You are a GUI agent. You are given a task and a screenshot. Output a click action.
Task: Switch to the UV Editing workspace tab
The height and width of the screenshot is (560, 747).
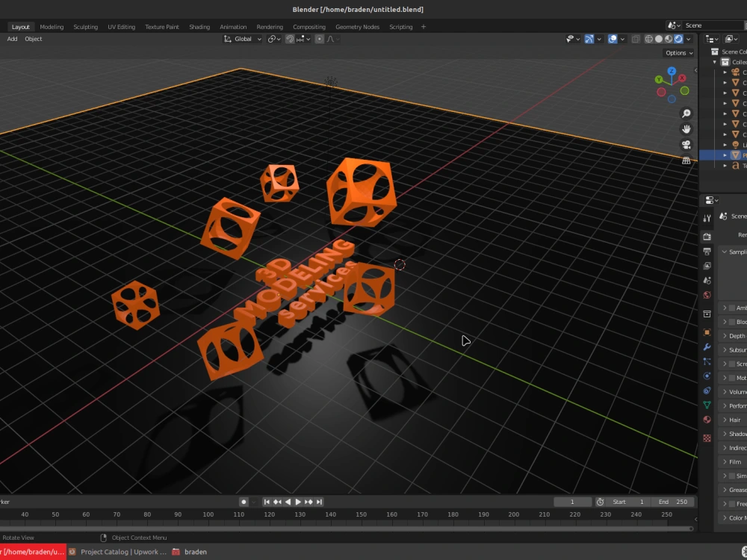pyautogui.click(x=122, y=27)
